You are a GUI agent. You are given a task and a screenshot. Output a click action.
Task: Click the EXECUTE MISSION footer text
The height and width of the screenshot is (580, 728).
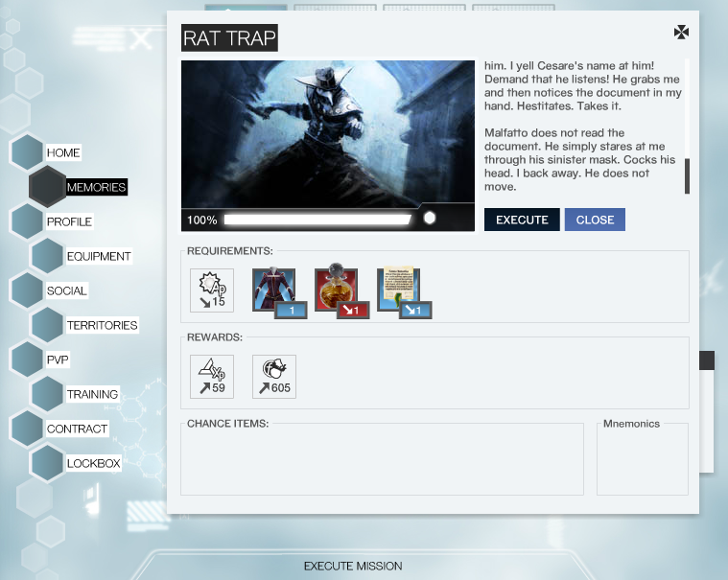tap(353, 566)
